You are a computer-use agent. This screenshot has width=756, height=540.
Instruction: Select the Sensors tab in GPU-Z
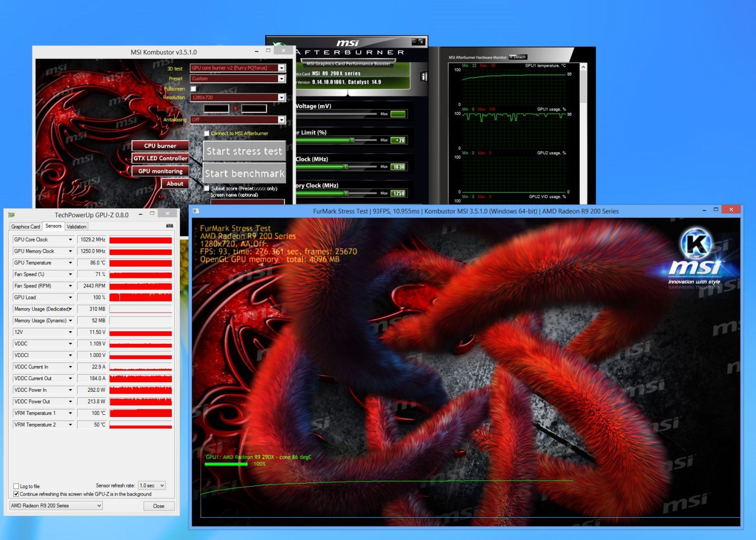(x=53, y=226)
